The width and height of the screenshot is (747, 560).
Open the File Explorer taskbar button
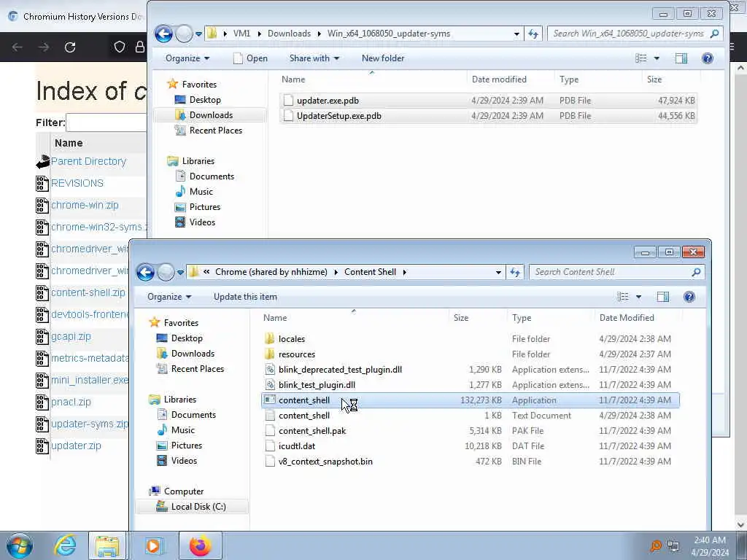click(107, 545)
